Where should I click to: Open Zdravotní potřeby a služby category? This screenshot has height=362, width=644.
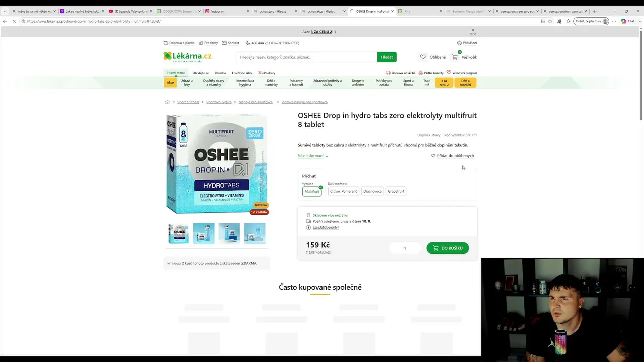coord(328,83)
